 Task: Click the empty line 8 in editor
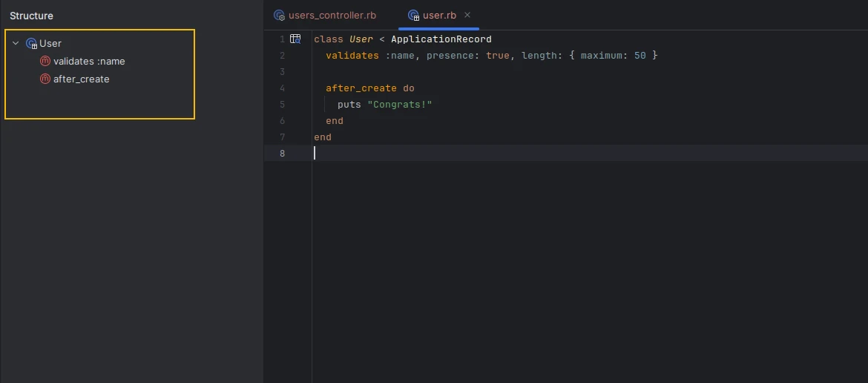pyautogui.click(x=590, y=154)
